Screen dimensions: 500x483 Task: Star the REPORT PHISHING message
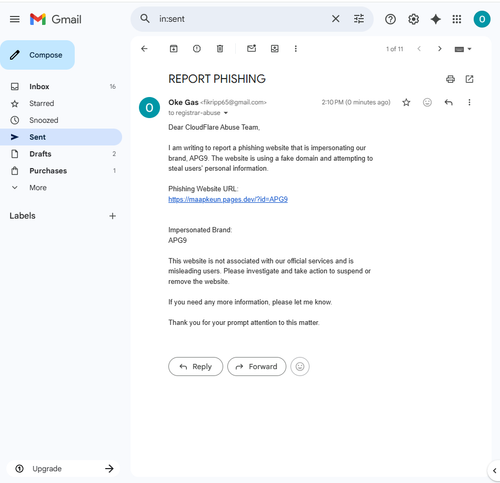point(406,102)
